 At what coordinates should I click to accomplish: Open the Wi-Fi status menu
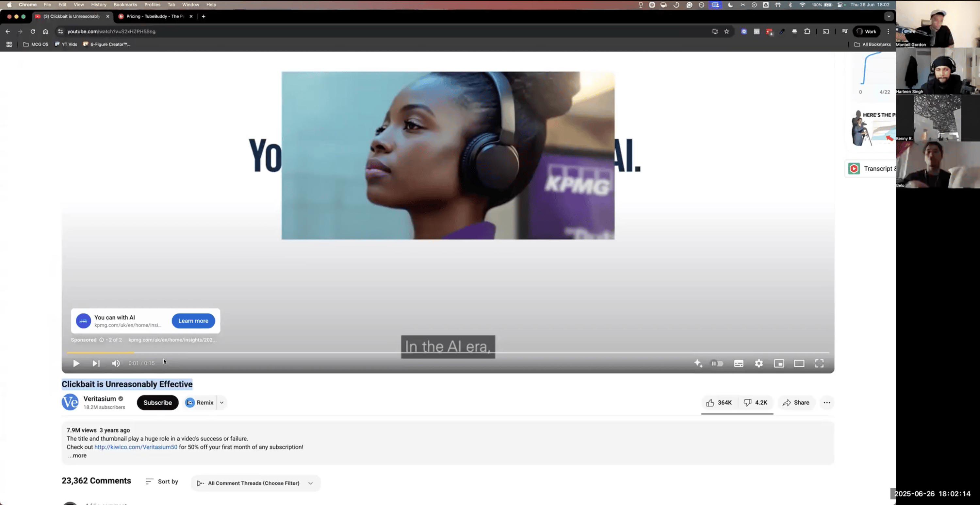point(802,5)
